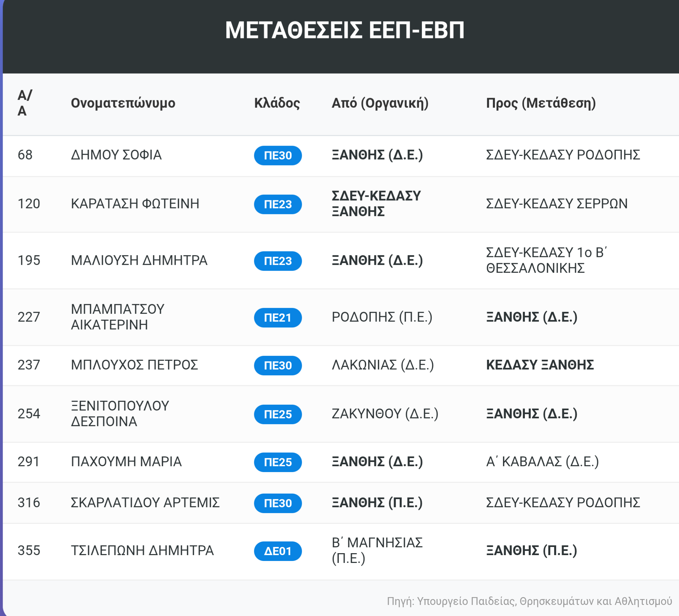Click the ΠΕ25 badge in ΠΑΧΟΥΜΗ ΜΑΡΙΑ row
Viewport: 679px width, 616px height.
point(278,462)
